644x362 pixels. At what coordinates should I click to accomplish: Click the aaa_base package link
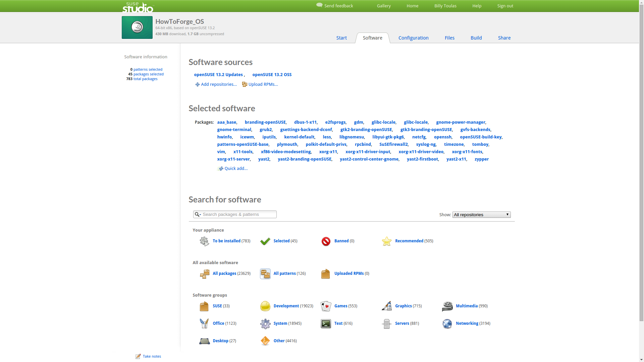click(227, 122)
